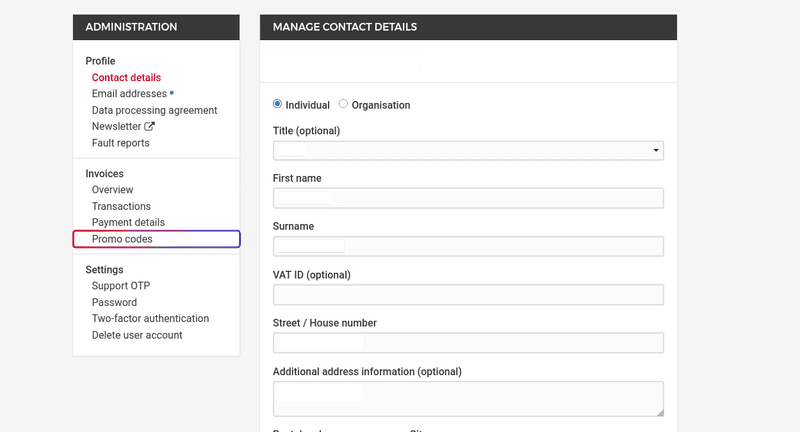Click the blue dot beside Email addresses
This screenshot has height=432, width=800.
pos(172,93)
